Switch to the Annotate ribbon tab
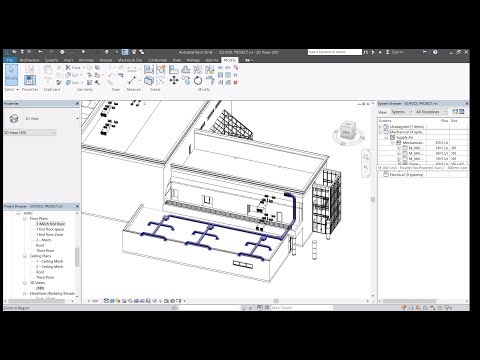The height and width of the screenshot is (360, 480). pos(86,60)
